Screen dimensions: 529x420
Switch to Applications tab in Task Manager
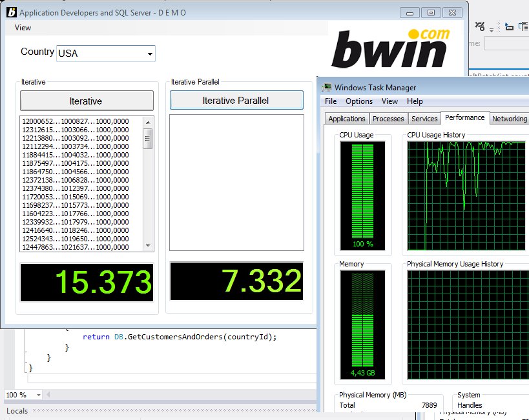coord(347,119)
